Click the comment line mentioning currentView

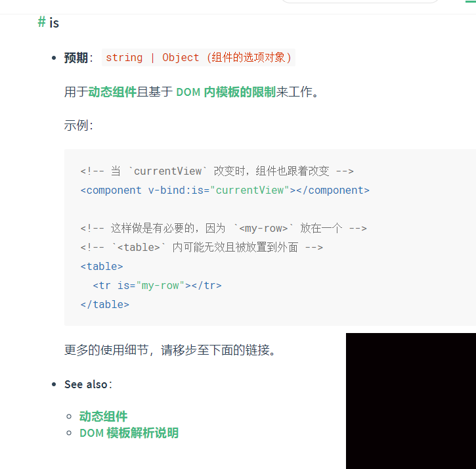tap(217, 171)
